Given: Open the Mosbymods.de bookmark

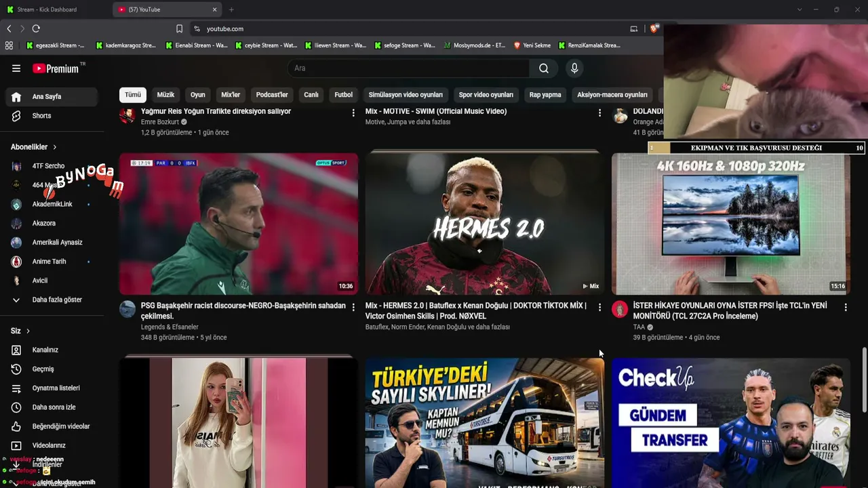Looking at the screenshot, I should [475, 45].
